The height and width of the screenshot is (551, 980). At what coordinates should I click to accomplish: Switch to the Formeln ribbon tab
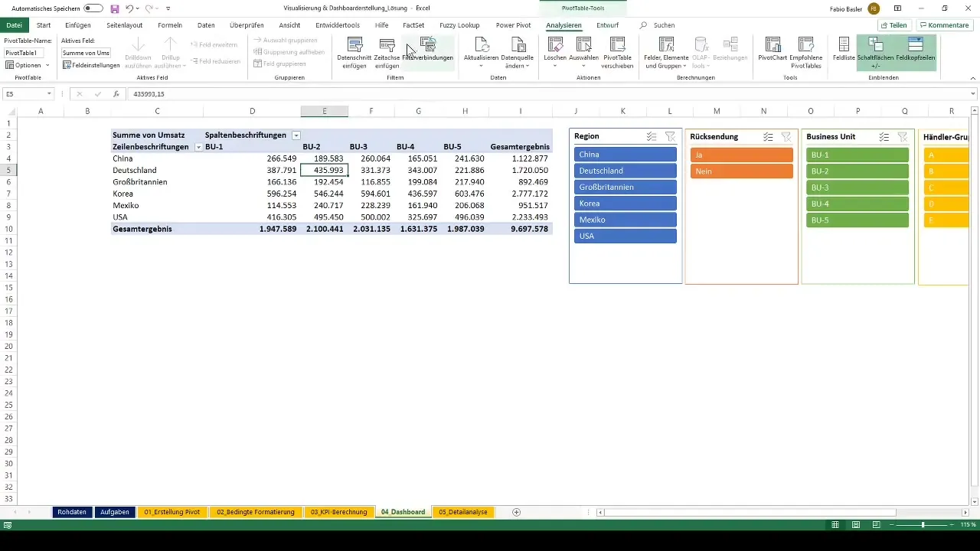click(x=170, y=25)
